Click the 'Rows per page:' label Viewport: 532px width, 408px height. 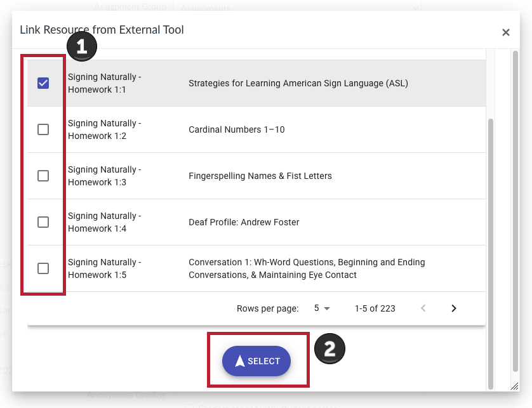point(268,308)
